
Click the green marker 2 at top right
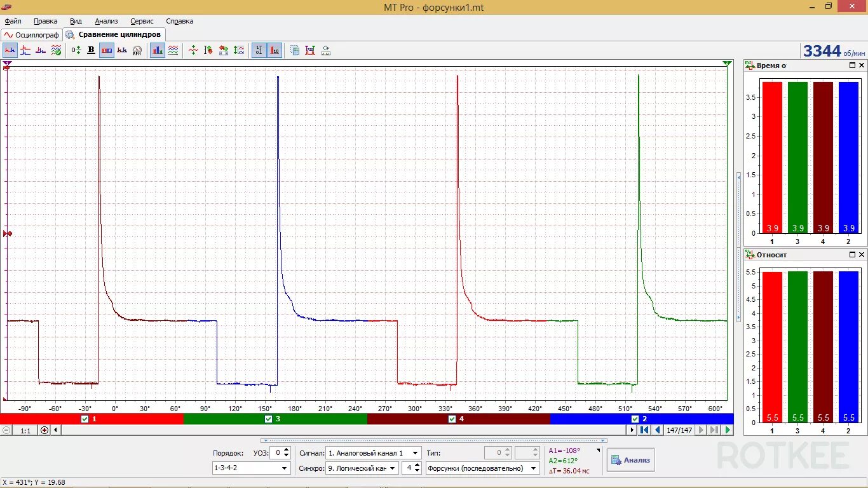click(x=727, y=64)
